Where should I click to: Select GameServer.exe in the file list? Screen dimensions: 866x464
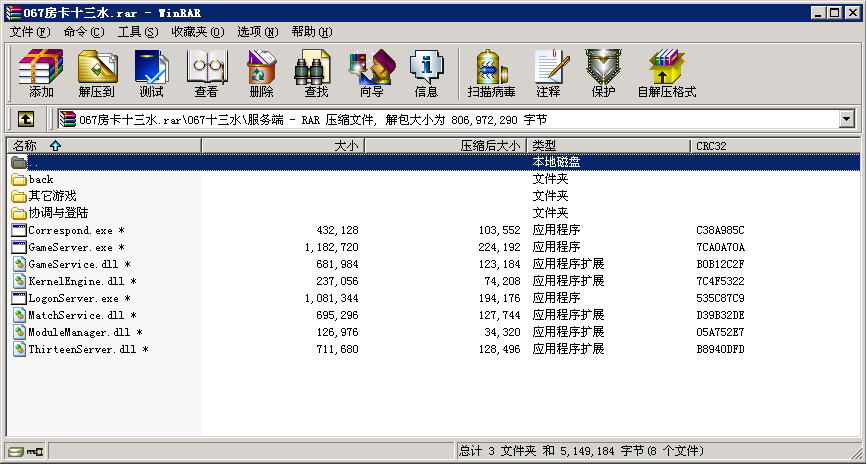71,247
